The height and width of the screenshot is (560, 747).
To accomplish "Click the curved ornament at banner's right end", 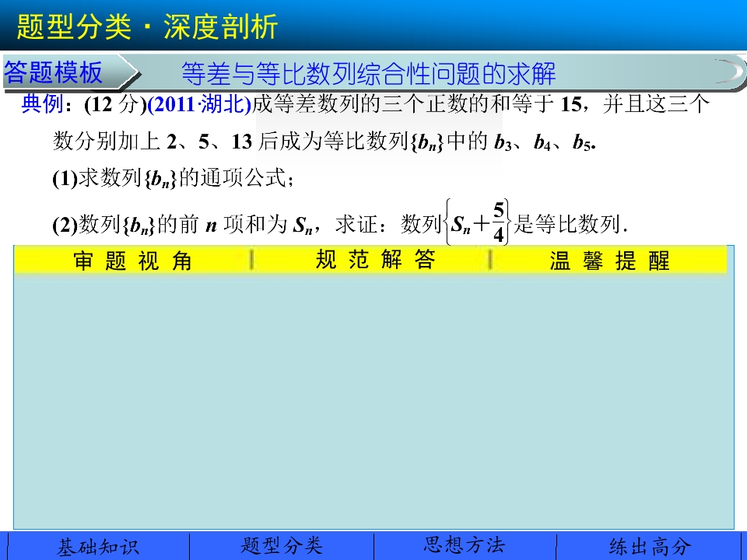I will (x=728, y=73).
